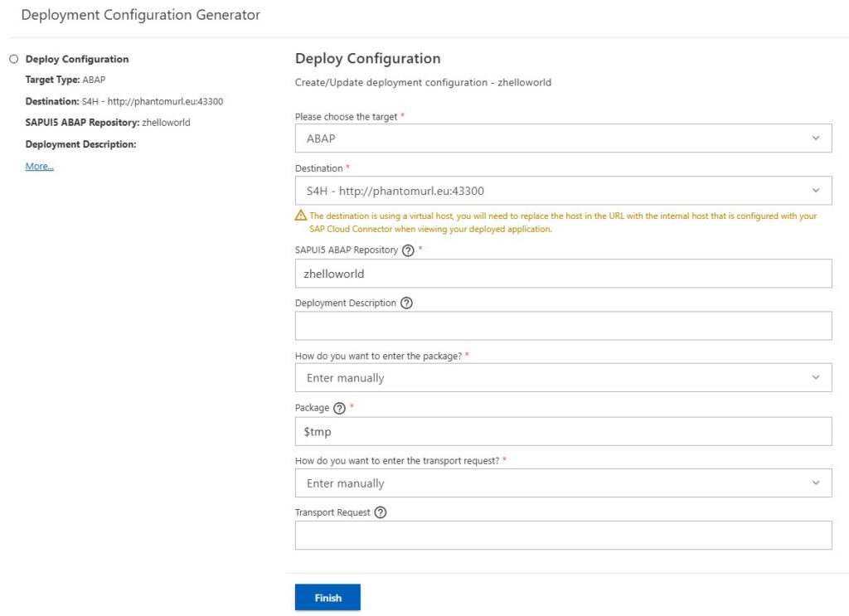Click the chevron arrow on Destination dropdown
The height and width of the screenshot is (616, 849).
coord(816,191)
